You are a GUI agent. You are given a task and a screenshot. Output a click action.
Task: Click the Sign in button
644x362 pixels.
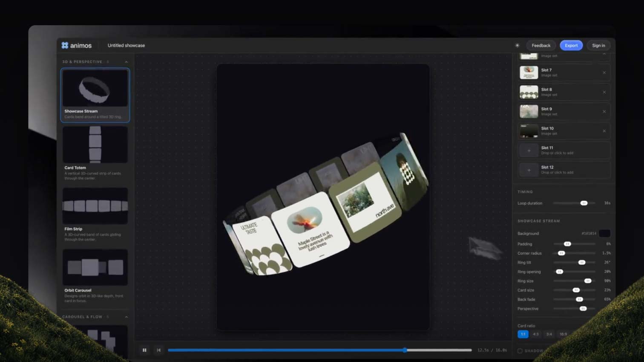598,45
